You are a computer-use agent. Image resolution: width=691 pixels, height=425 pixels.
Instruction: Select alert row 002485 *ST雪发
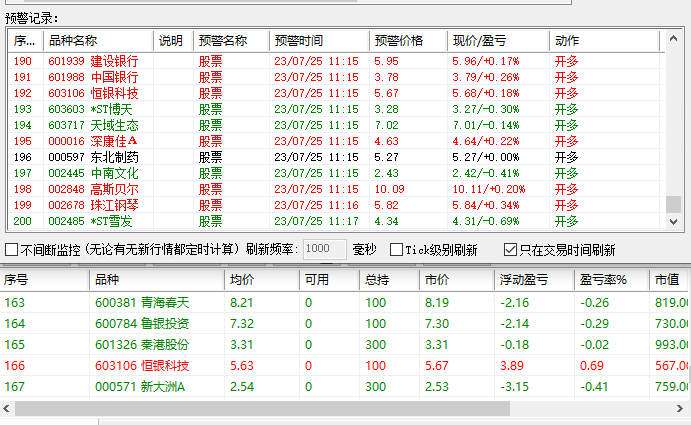(336, 221)
